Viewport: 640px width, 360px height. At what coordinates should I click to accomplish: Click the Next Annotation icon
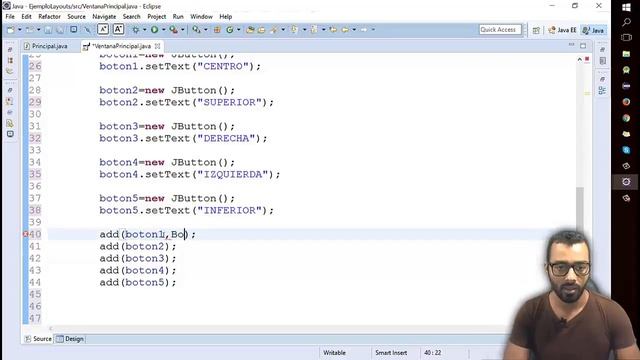tap(294, 30)
